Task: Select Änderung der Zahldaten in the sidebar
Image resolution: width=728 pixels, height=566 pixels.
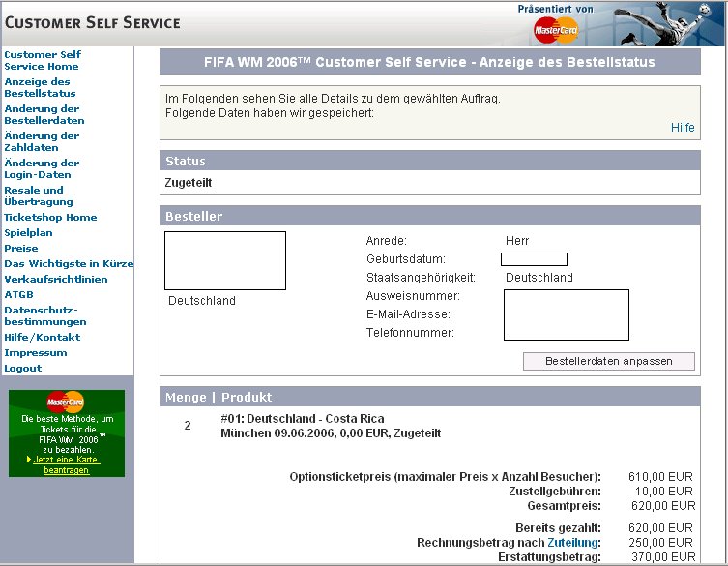Action: pos(43,142)
